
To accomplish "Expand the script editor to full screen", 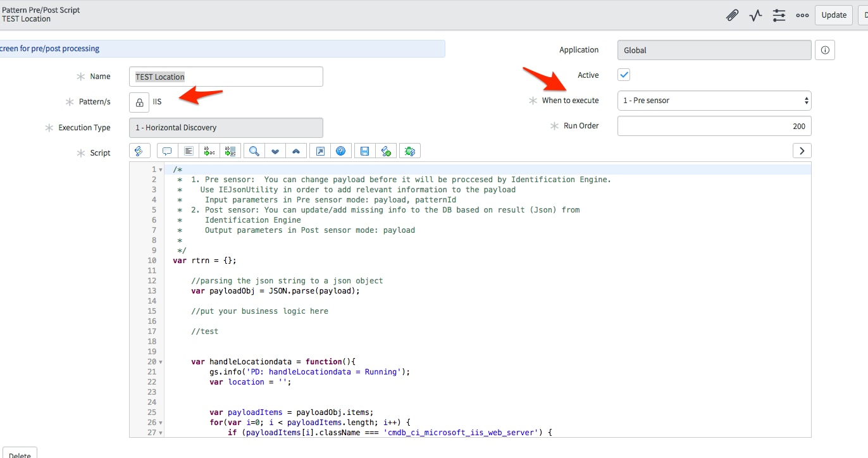I will tap(319, 151).
